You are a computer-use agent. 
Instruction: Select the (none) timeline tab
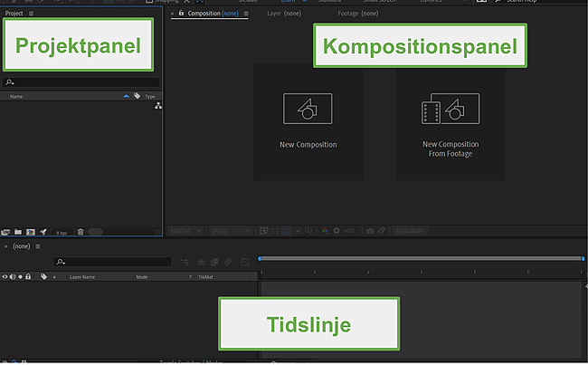22,246
